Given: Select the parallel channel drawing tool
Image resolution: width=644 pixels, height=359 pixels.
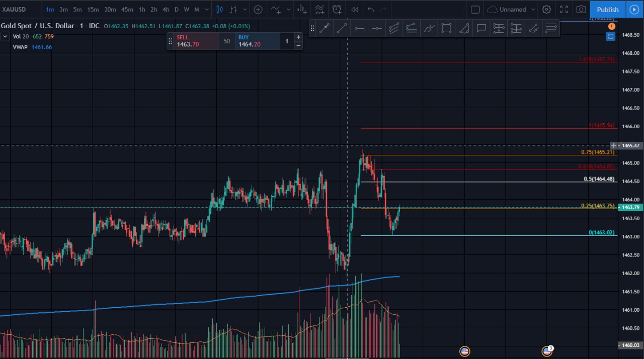Looking at the screenshot, I should click(394, 29).
